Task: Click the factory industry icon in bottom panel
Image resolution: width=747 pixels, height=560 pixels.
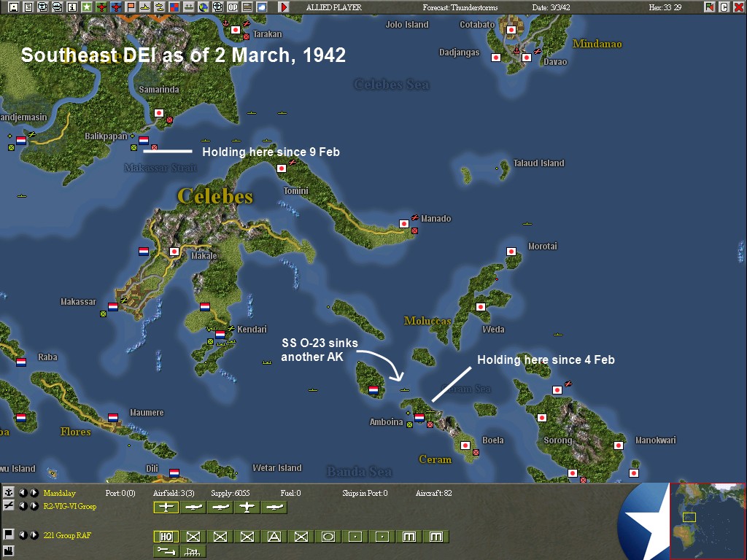Action: (x=8, y=551)
